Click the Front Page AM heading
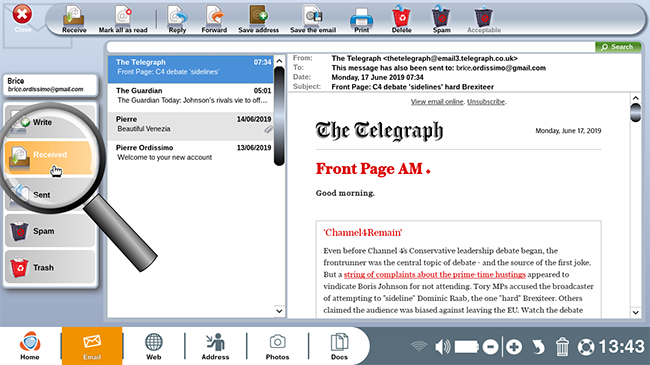 [x=372, y=169]
